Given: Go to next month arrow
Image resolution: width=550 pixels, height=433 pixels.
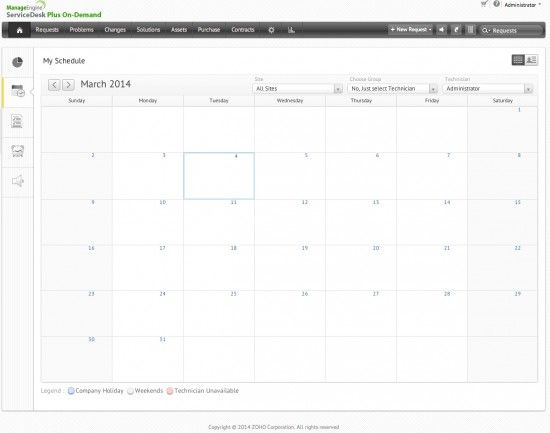Looking at the screenshot, I should (x=68, y=85).
